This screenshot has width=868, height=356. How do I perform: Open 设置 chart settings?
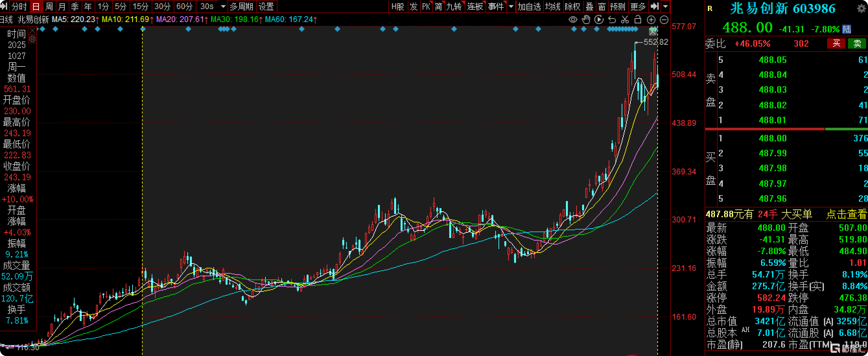(x=266, y=6)
